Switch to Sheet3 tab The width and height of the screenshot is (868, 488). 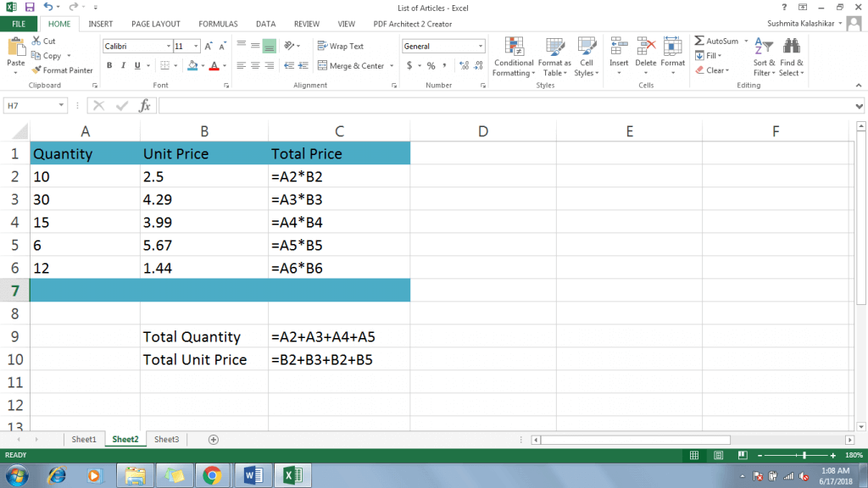167,440
